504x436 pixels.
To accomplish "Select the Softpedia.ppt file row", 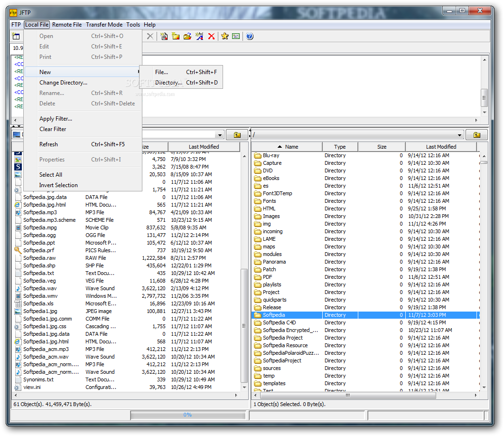I will 127,243.
